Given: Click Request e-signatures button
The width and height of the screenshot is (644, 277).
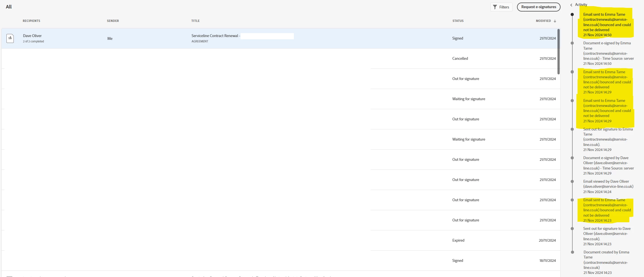Looking at the screenshot, I should point(539,7).
